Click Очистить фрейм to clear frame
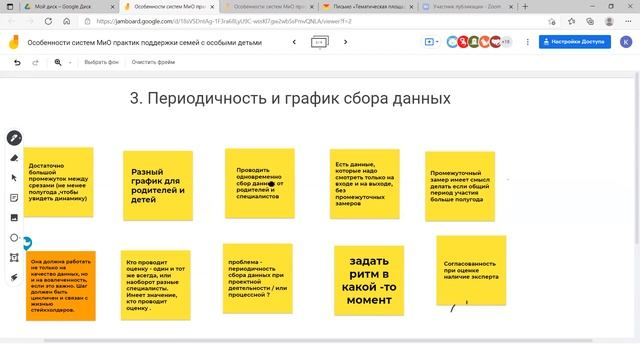This screenshot has height=360, width=640. pyautogui.click(x=153, y=62)
